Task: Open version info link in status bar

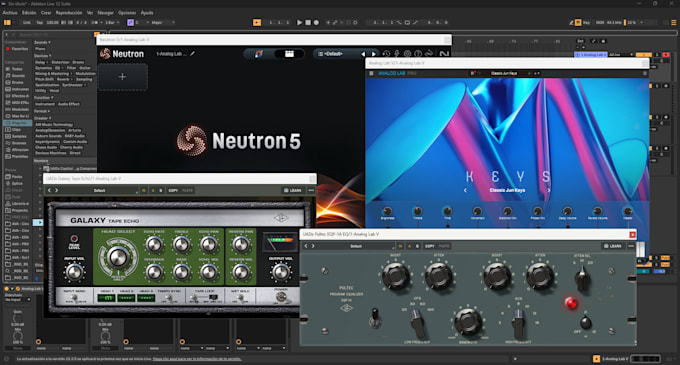Action: pos(197,359)
